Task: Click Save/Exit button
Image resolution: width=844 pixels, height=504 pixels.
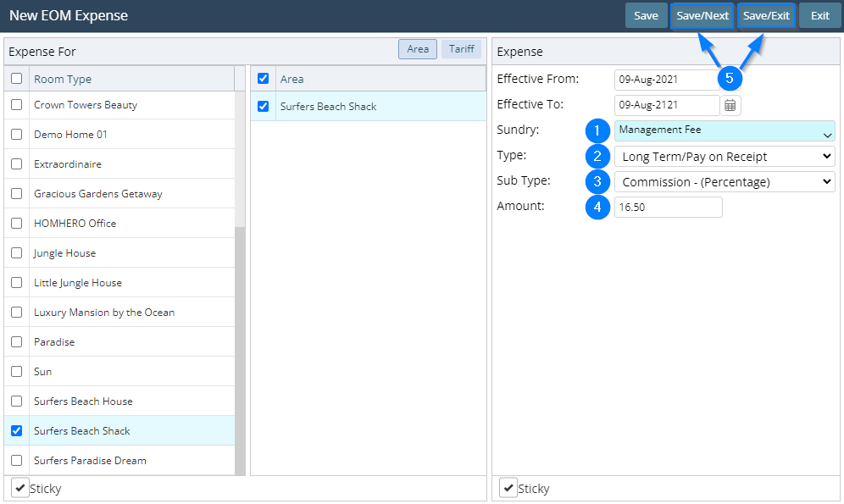Action: tap(766, 16)
